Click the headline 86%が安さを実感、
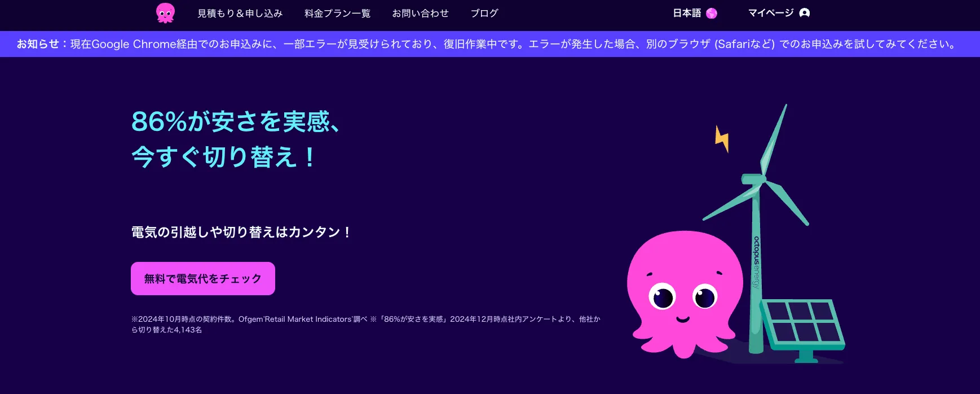 click(x=236, y=121)
